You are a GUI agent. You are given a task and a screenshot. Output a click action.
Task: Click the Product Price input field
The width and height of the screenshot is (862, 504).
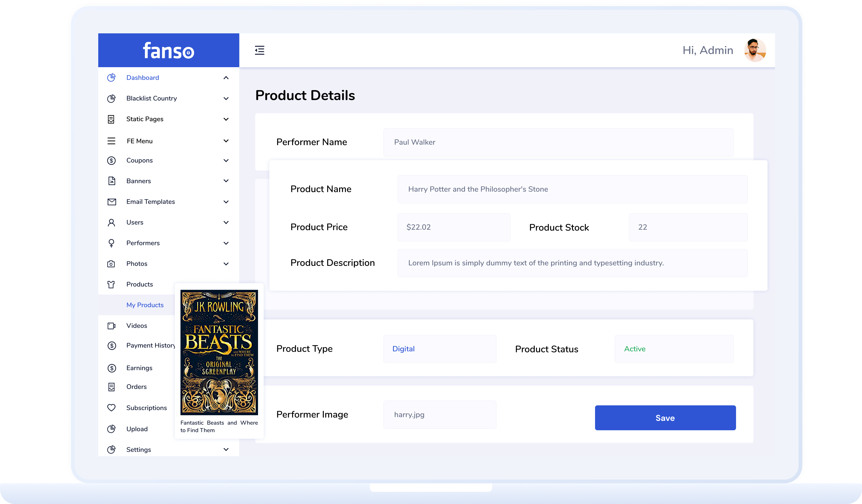click(x=454, y=227)
